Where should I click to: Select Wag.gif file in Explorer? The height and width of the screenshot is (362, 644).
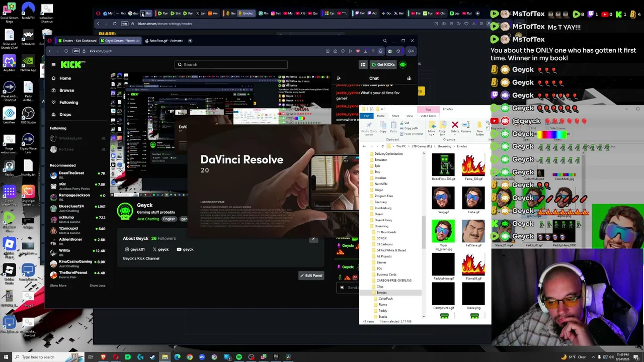443,201
